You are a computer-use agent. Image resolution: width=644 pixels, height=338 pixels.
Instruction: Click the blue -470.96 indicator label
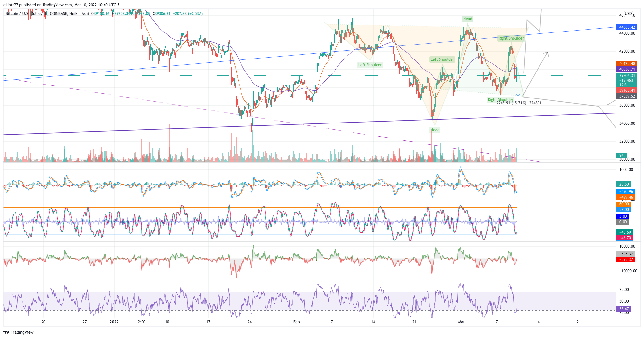coord(625,192)
